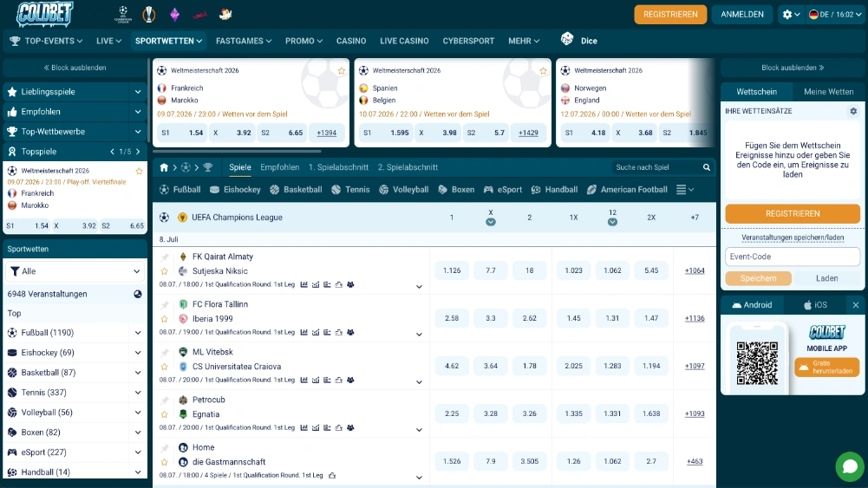Star the Topspiele Frankreich Marokko game
Image resolution: width=868 pixels, height=488 pixels.
(x=139, y=171)
